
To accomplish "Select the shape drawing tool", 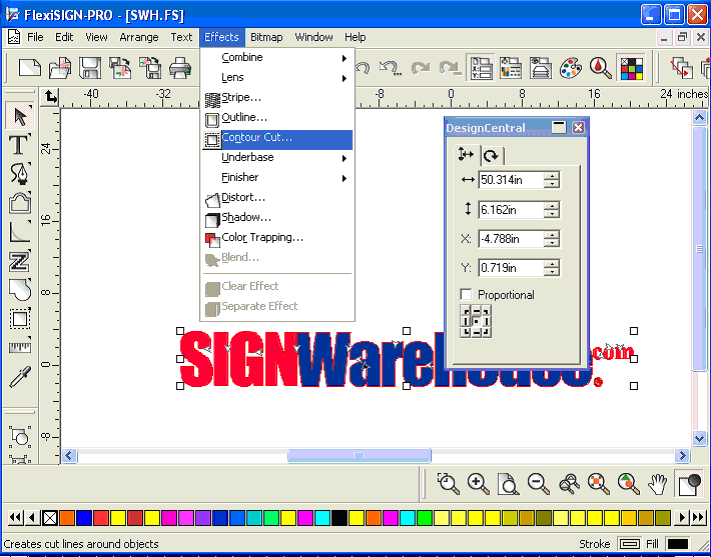I will tap(20, 203).
